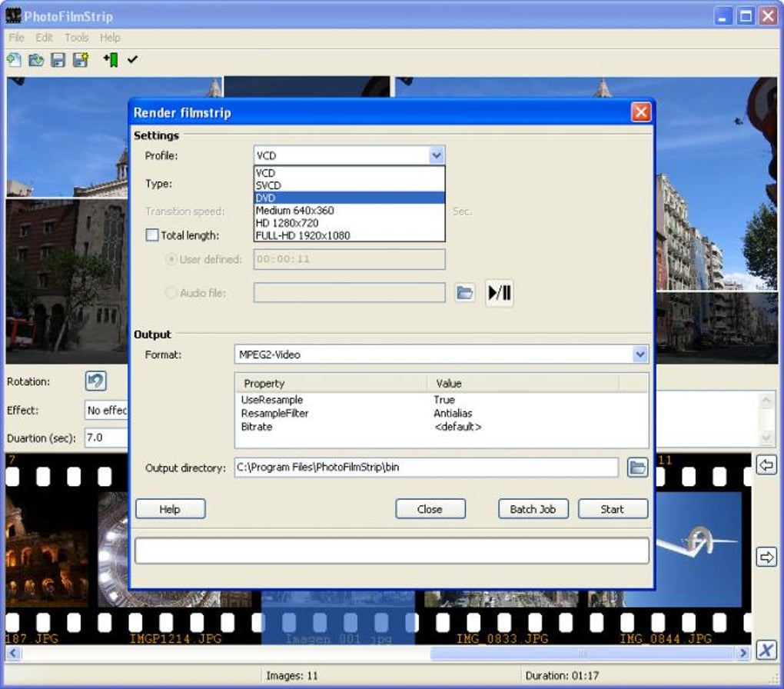The width and height of the screenshot is (784, 689).
Task: Select FULL-HD 1920x1080 profile option
Action: point(349,235)
